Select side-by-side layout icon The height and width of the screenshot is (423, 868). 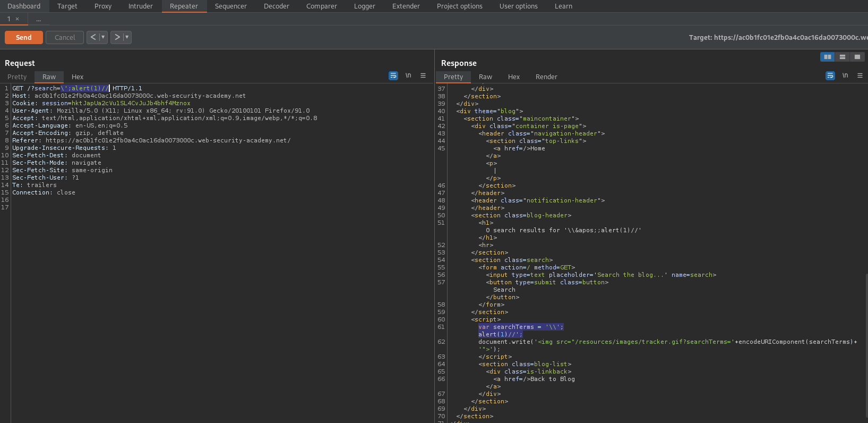pyautogui.click(x=828, y=57)
